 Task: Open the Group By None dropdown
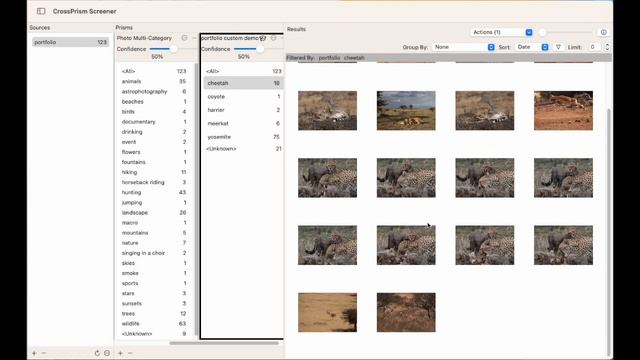pyautogui.click(x=463, y=47)
